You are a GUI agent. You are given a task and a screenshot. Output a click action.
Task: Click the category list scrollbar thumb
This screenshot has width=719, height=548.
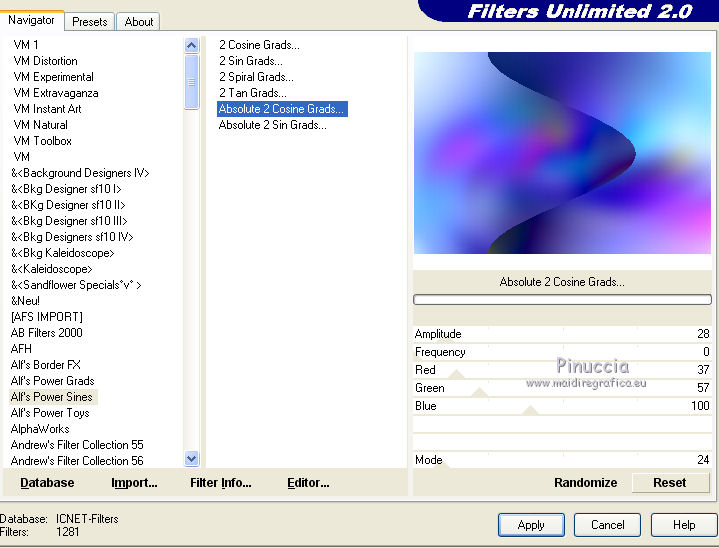click(191, 82)
